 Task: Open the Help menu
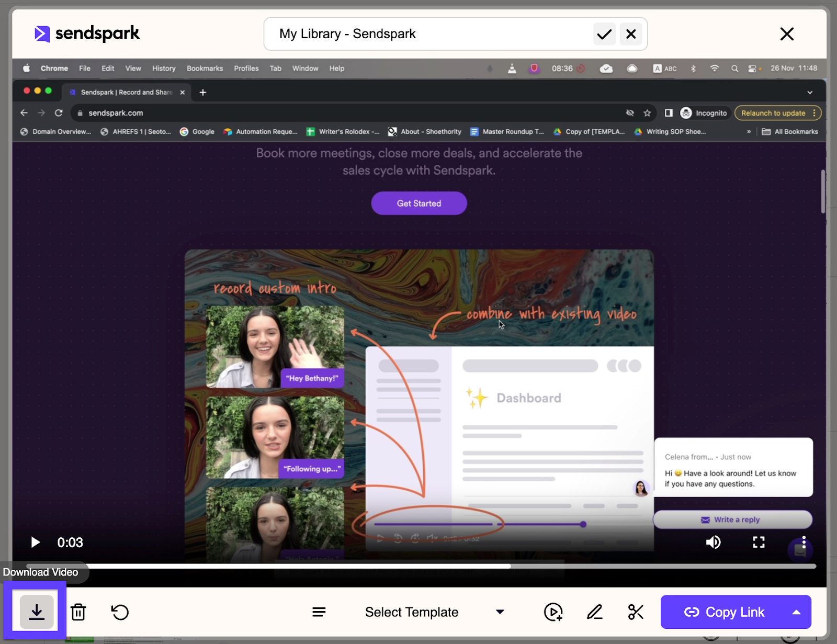pos(337,69)
